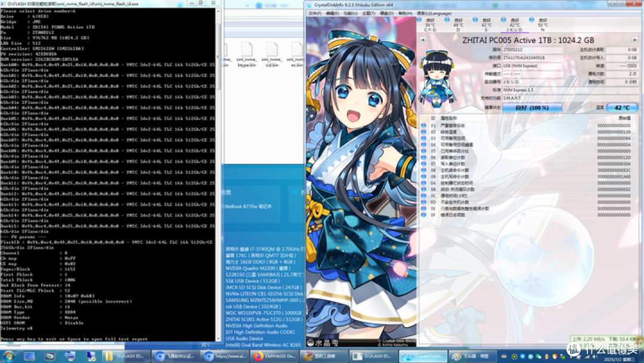Select raw value 0000000001A6E of attribute 09
The height and width of the screenshot is (363, 644).
click(x=614, y=176)
